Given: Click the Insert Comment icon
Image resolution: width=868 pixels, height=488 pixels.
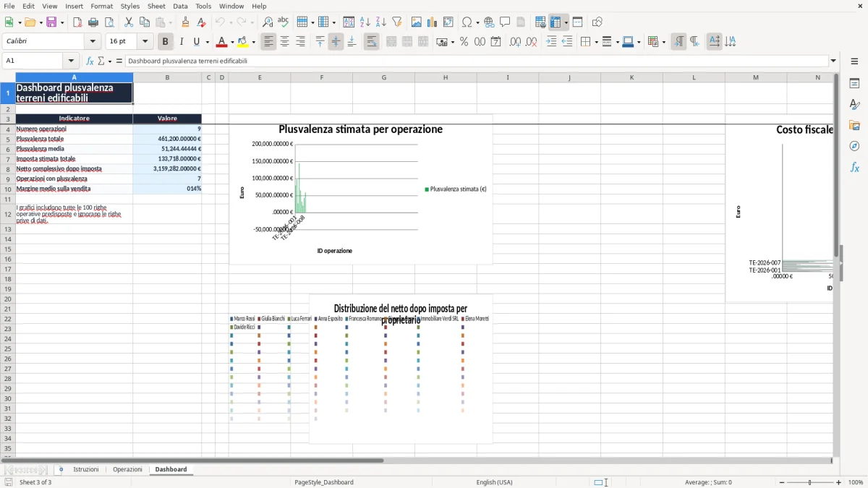Looking at the screenshot, I should point(506,22).
